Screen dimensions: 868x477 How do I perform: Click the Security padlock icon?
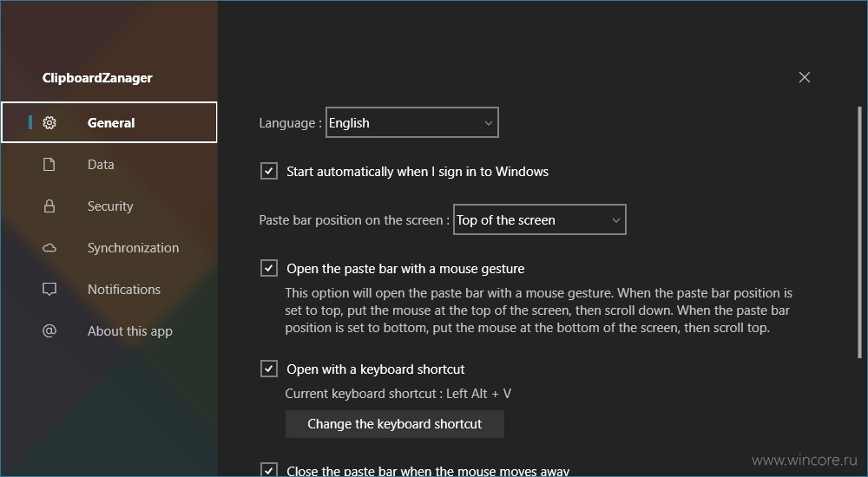49,206
